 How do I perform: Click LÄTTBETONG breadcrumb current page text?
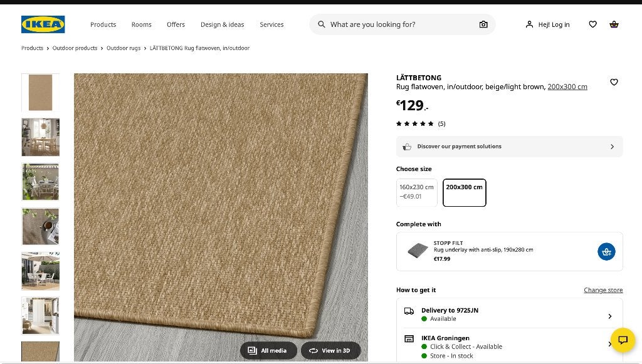click(199, 48)
